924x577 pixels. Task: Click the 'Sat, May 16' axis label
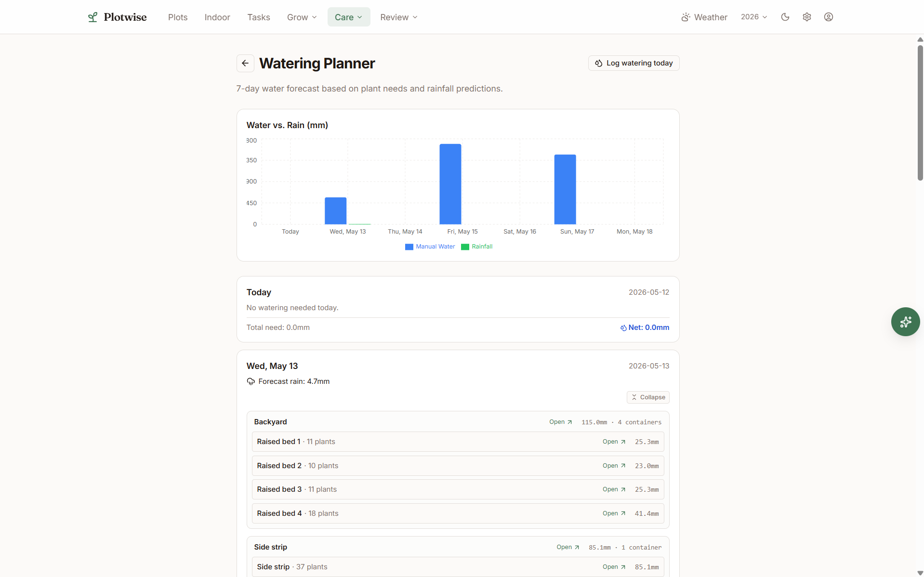tap(520, 232)
